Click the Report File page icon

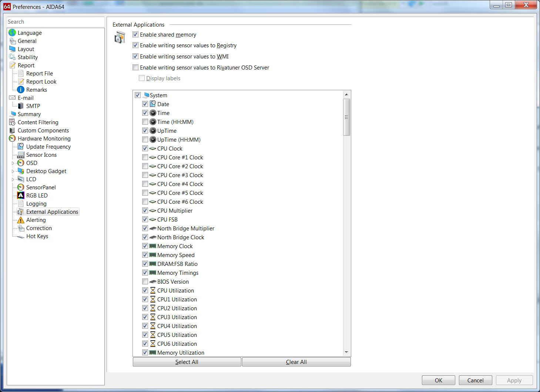(x=21, y=74)
